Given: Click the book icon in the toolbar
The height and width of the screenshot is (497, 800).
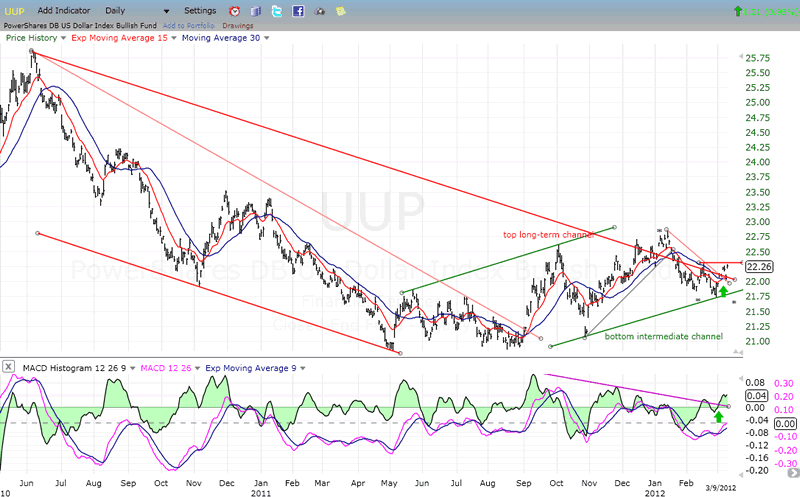Looking at the screenshot, I should pyautogui.click(x=255, y=11).
